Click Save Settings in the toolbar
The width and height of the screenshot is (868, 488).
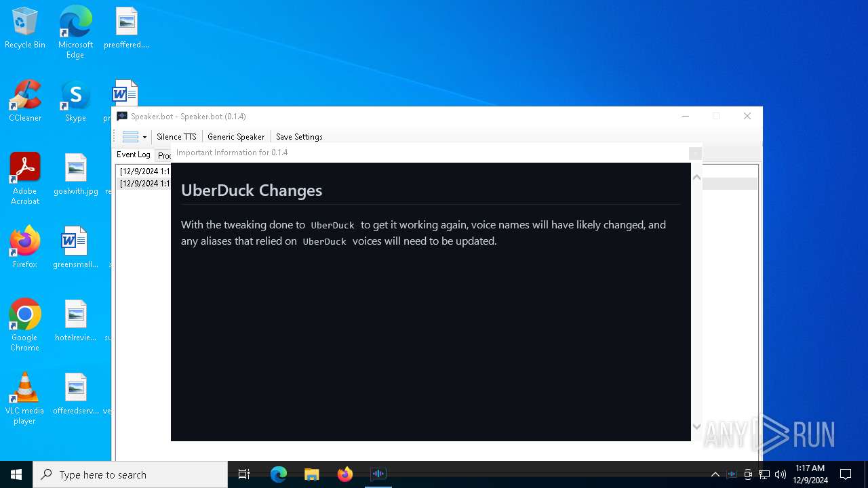[299, 137]
